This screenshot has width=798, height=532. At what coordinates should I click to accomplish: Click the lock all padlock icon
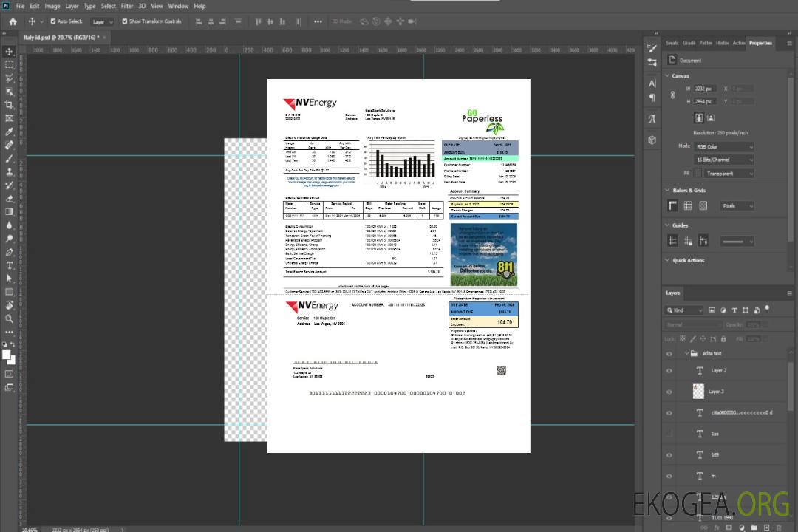click(x=723, y=338)
